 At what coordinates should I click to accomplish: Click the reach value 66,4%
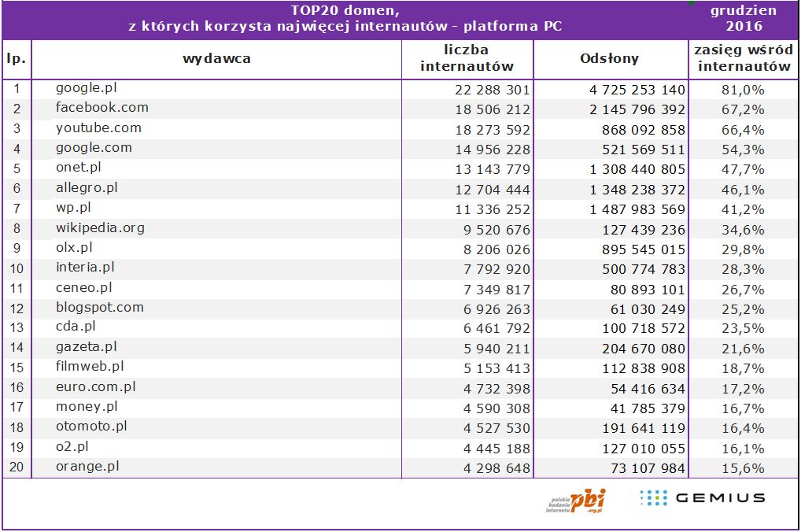point(743,131)
